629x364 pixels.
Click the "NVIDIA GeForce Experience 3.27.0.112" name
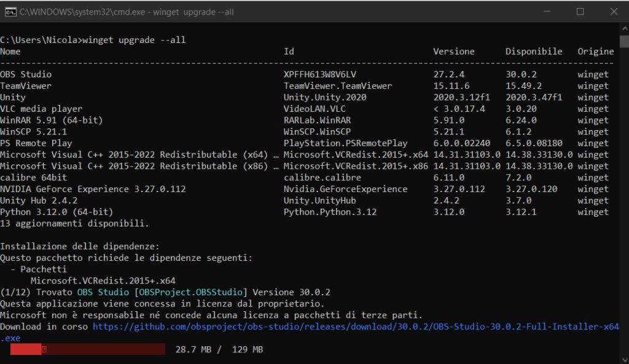click(93, 189)
